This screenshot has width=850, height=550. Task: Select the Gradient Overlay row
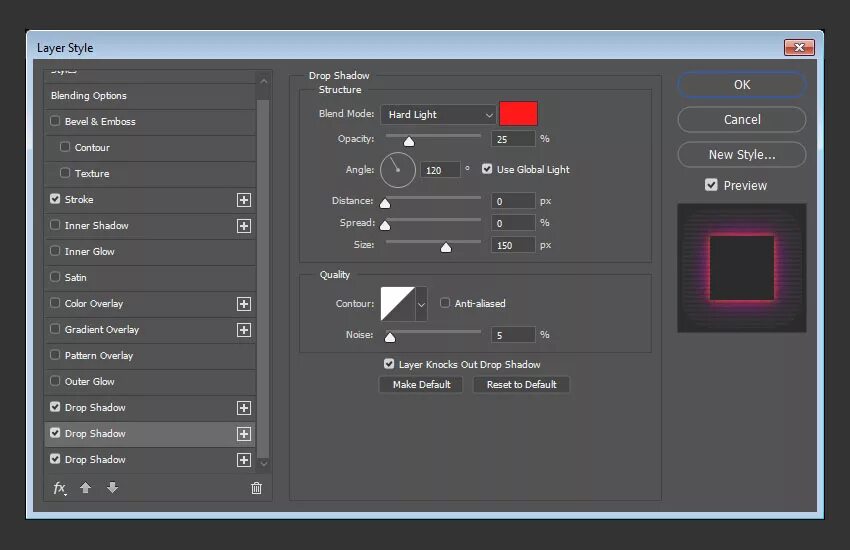(150, 330)
